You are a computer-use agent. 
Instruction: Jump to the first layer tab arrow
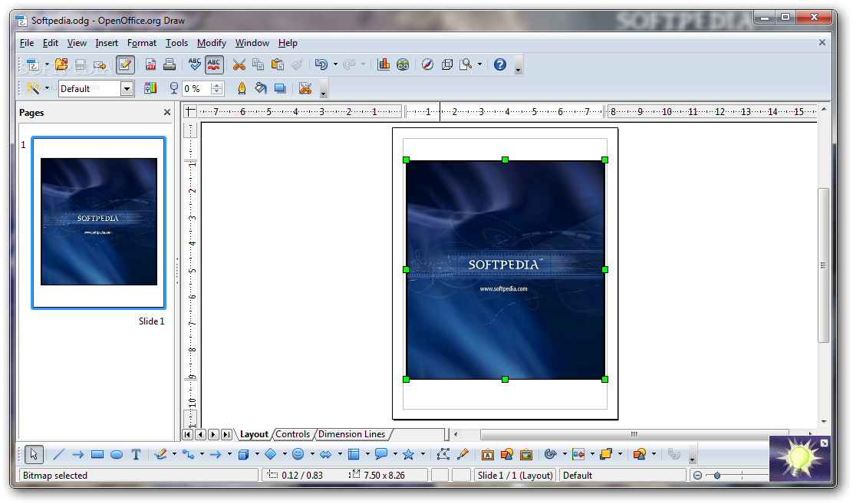[x=188, y=434]
